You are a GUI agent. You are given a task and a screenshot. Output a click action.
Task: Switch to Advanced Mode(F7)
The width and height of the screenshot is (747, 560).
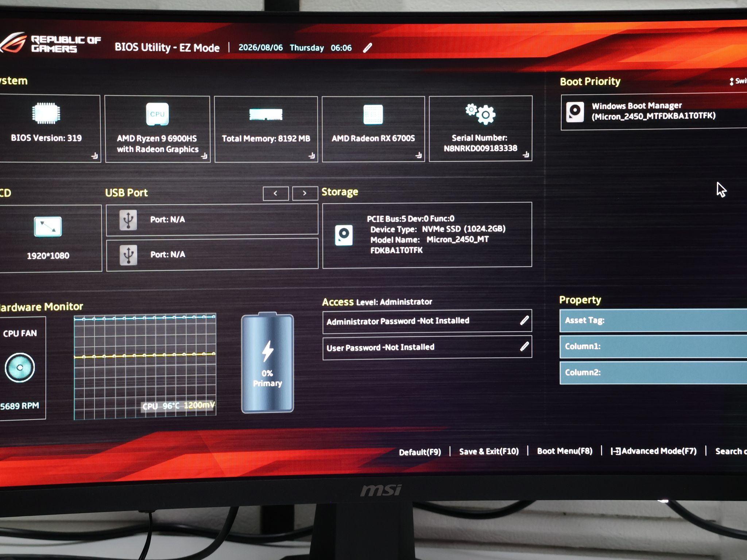pos(654,451)
